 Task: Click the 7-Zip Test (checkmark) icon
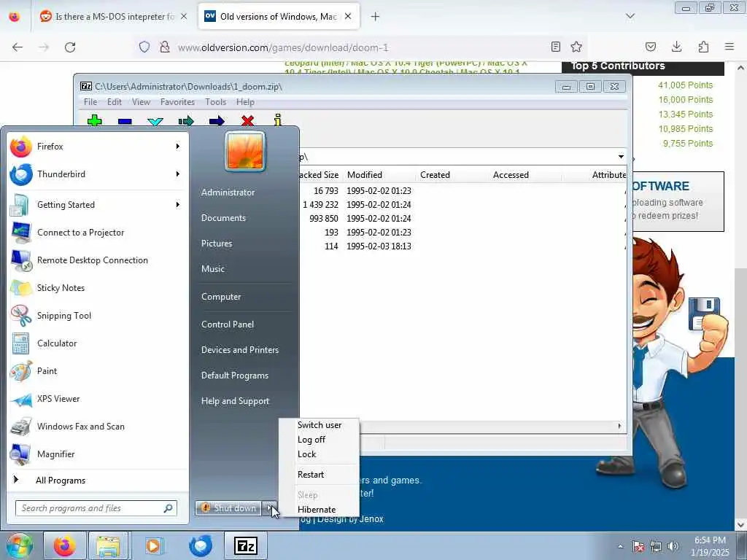click(155, 122)
